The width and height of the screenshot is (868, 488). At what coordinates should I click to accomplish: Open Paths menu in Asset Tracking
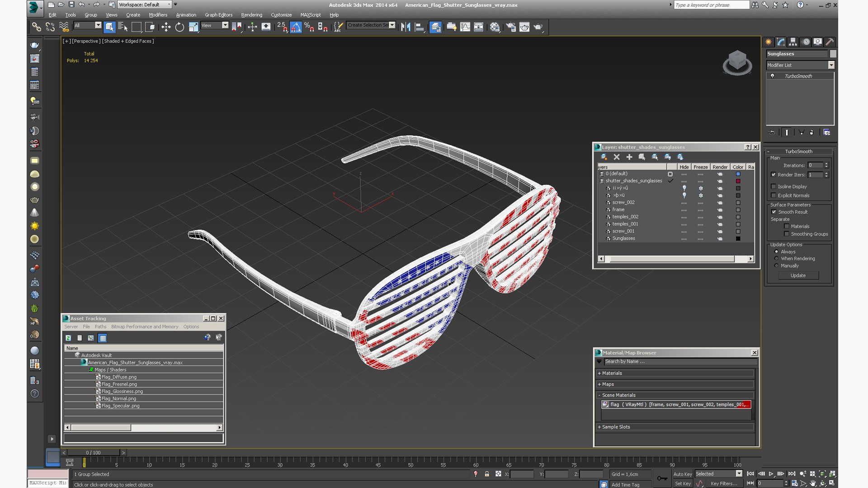click(x=100, y=327)
